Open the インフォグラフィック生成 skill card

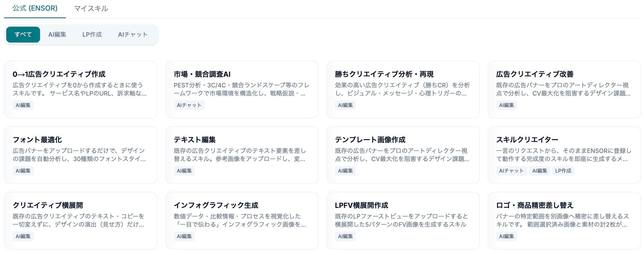coord(242,221)
